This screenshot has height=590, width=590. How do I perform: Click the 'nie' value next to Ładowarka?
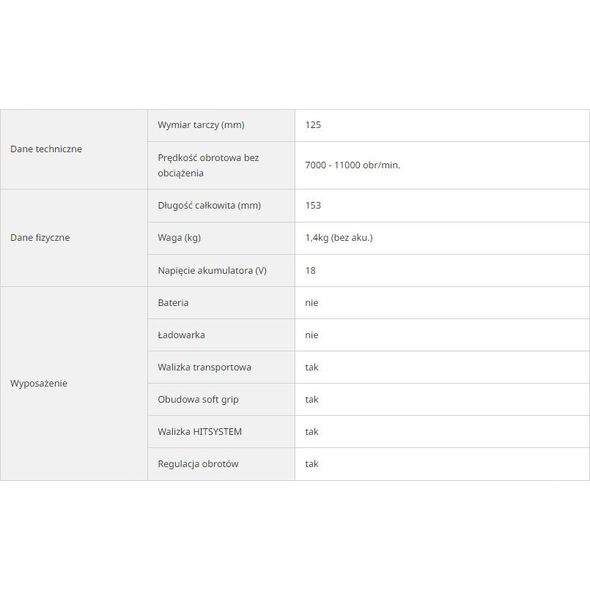coord(312,335)
